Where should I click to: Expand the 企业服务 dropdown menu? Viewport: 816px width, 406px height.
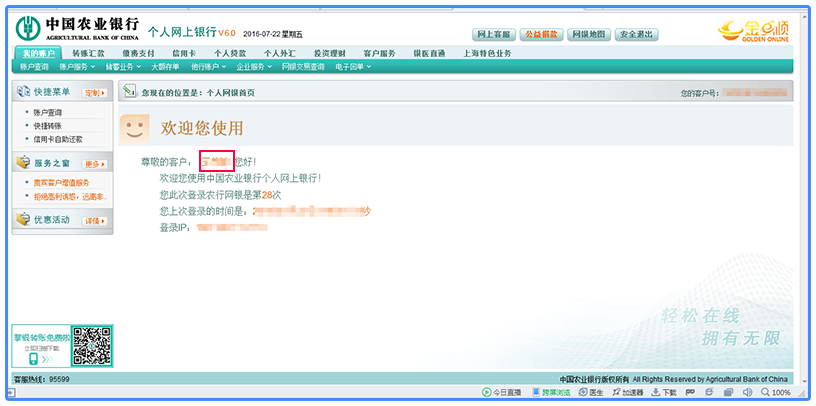coord(254,67)
